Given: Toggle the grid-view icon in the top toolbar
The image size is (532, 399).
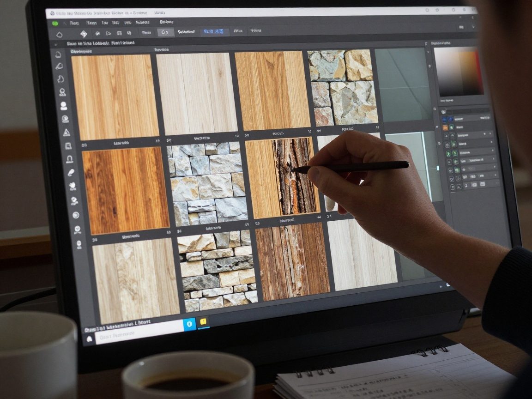Looking at the screenshot, I should [x=119, y=31].
